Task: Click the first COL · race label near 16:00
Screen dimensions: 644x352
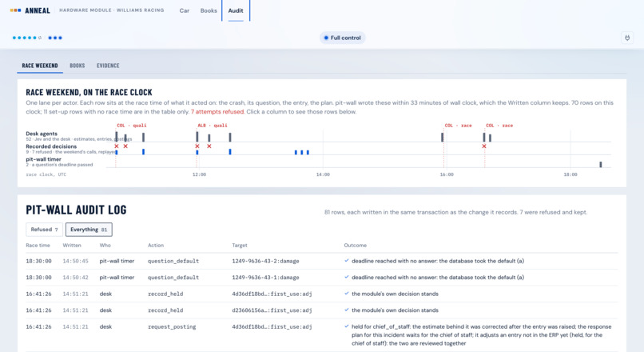Action: coord(459,126)
